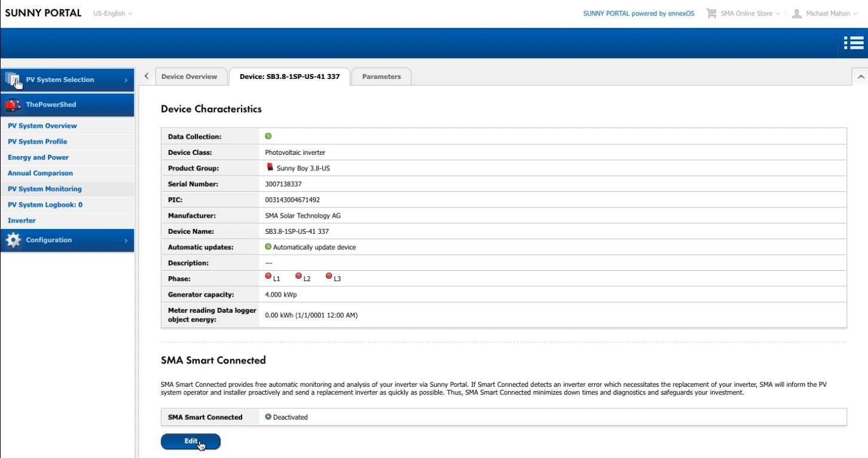
Task: Click the Edit button
Action: [191, 441]
